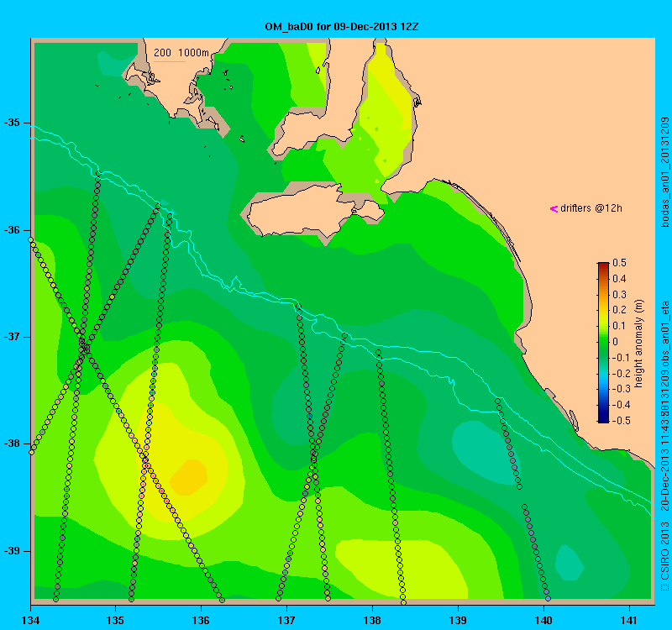Click the '-0.5' colorbar tick label

(x=620, y=421)
